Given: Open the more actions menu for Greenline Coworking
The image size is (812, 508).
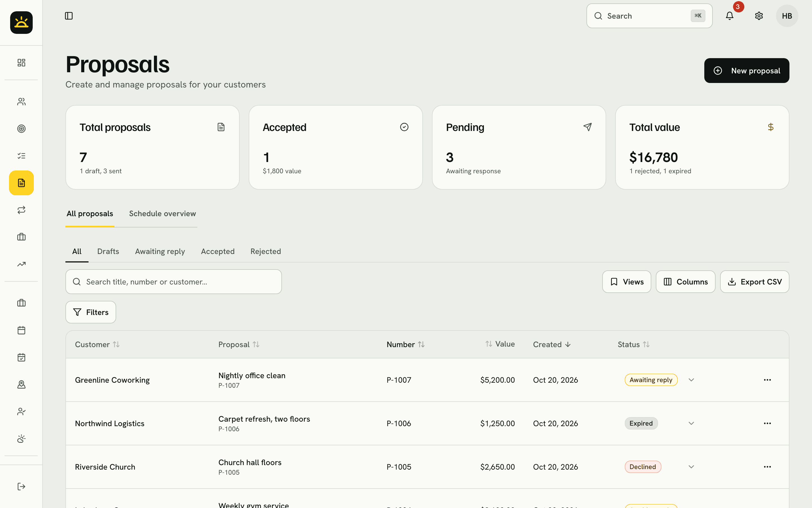Looking at the screenshot, I should click(x=767, y=380).
